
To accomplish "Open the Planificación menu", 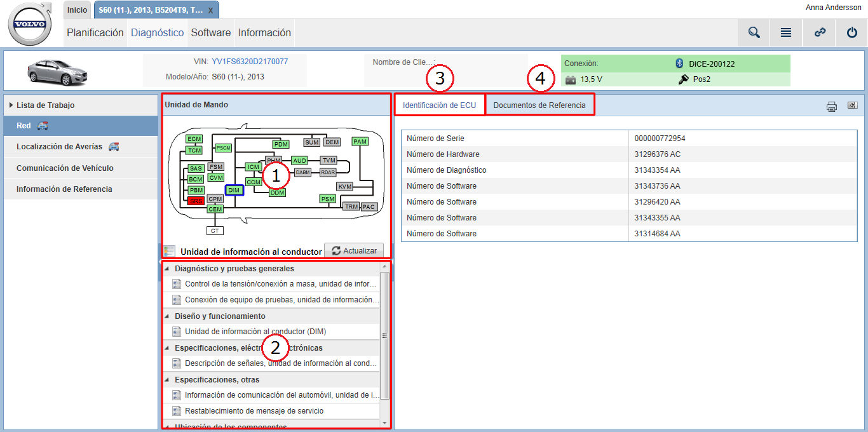I will (95, 32).
